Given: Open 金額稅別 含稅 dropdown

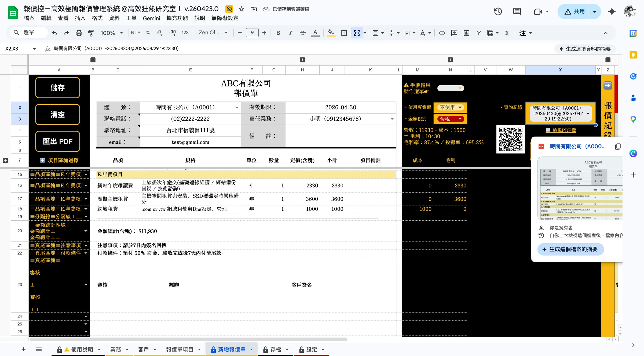Looking at the screenshot, I should coord(451,119).
